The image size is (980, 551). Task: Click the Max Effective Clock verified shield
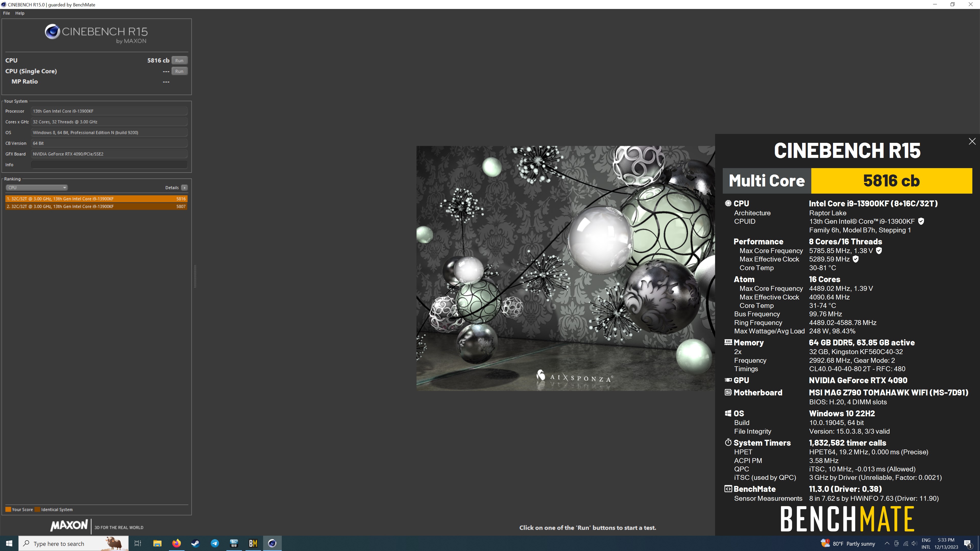pos(856,259)
